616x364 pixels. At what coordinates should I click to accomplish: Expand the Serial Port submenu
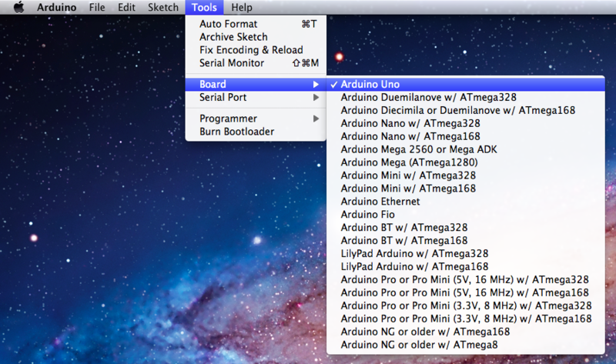pyautogui.click(x=256, y=98)
